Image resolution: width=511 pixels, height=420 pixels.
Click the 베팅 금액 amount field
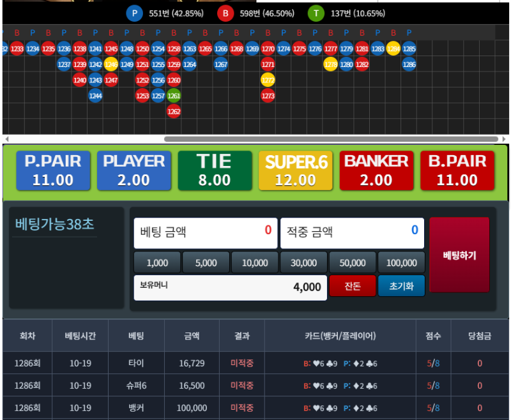(205, 233)
